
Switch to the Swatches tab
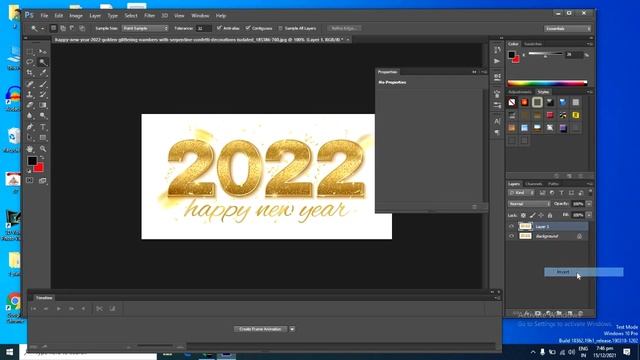pyautogui.click(x=533, y=44)
